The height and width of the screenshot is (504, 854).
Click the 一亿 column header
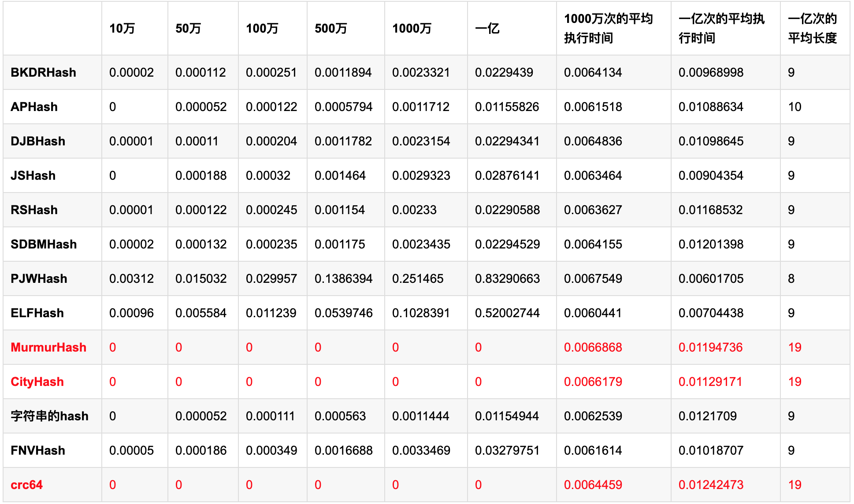coord(487,28)
